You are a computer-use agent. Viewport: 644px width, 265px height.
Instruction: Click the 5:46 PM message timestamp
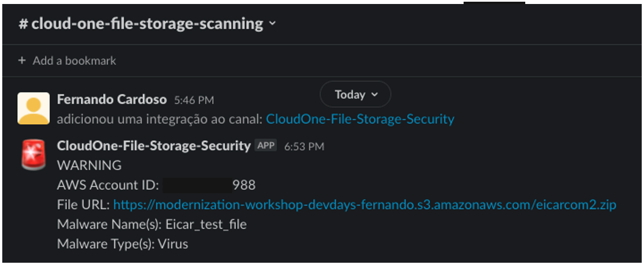coord(194,100)
